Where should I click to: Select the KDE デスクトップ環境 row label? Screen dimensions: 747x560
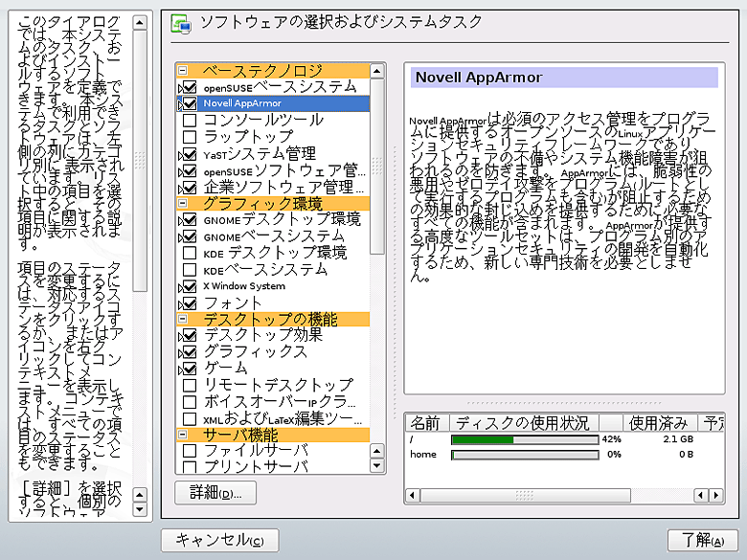tap(275, 253)
